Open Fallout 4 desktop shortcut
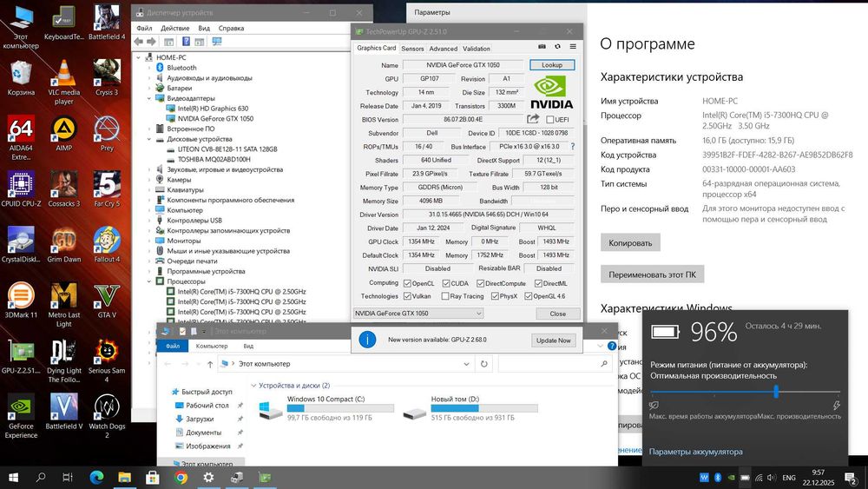Screen dimensions: 868x489 pyautogui.click(x=106, y=244)
